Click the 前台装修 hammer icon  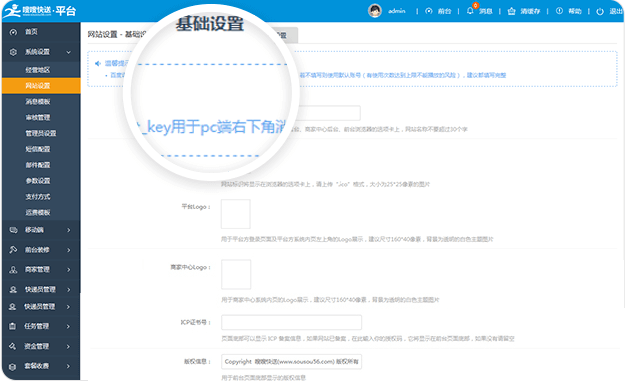coord(13,250)
